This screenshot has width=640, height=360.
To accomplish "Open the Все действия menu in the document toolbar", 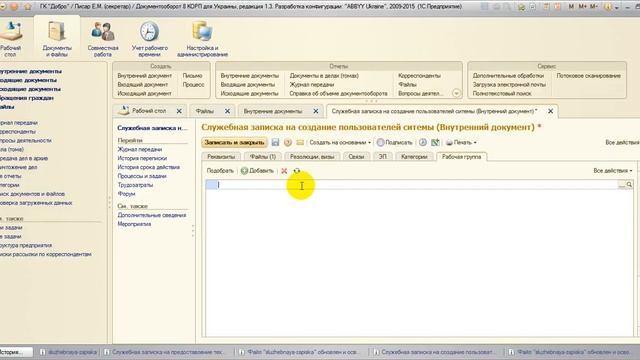I will point(622,142).
